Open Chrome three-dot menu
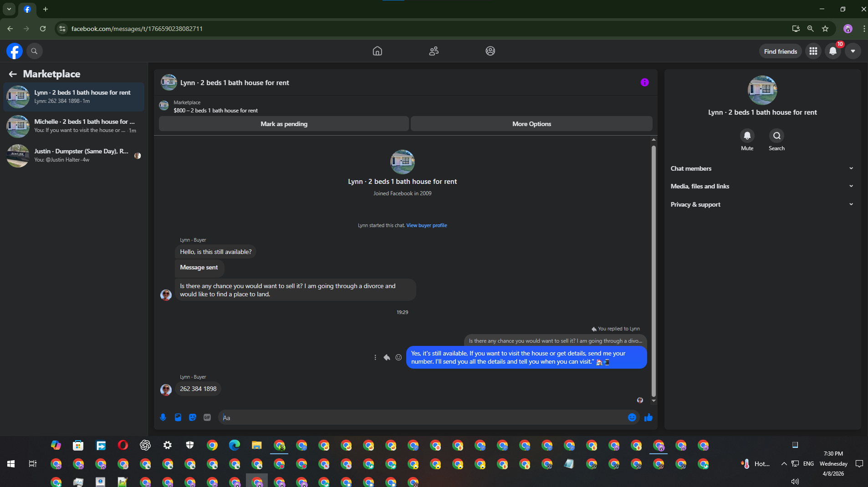 click(x=863, y=29)
